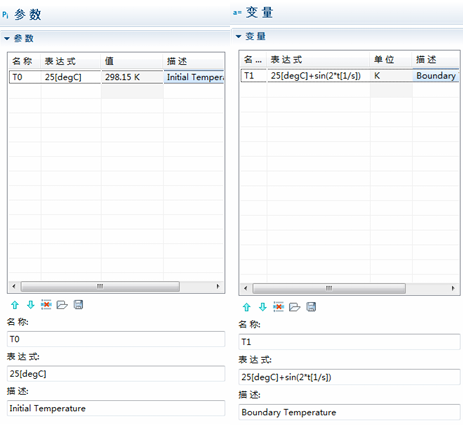Select the Initial Temperature description cell

(x=194, y=77)
